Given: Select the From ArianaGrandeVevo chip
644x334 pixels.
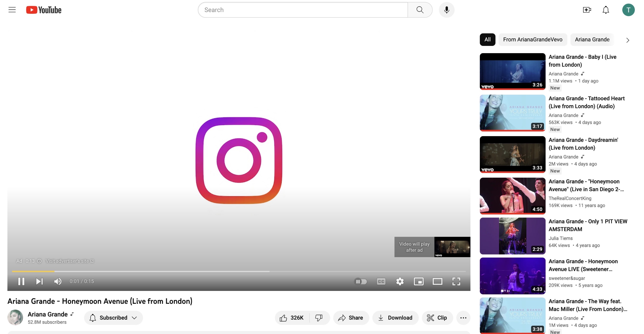Looking at the screenshot, I should tap(532, 40).
